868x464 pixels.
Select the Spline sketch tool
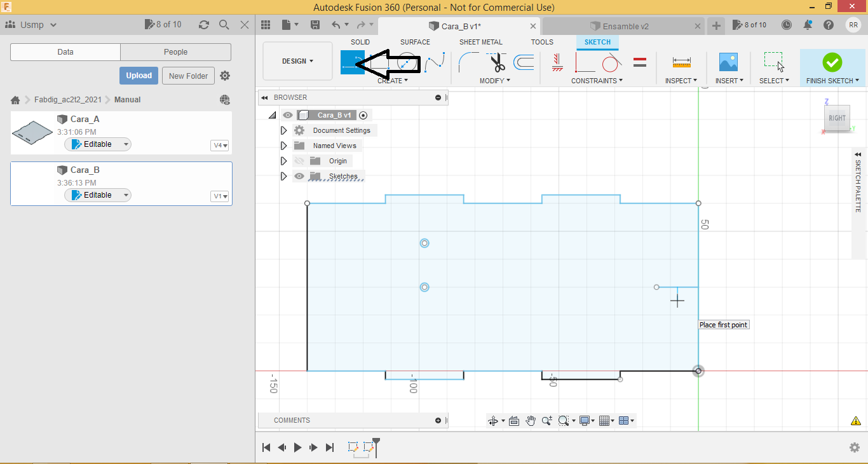coord(435,62)
